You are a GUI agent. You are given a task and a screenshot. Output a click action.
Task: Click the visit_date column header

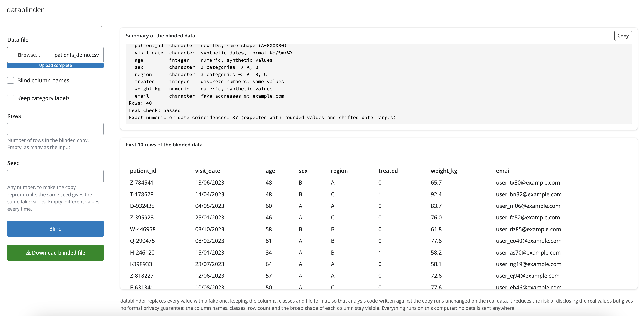click(208, 171)
